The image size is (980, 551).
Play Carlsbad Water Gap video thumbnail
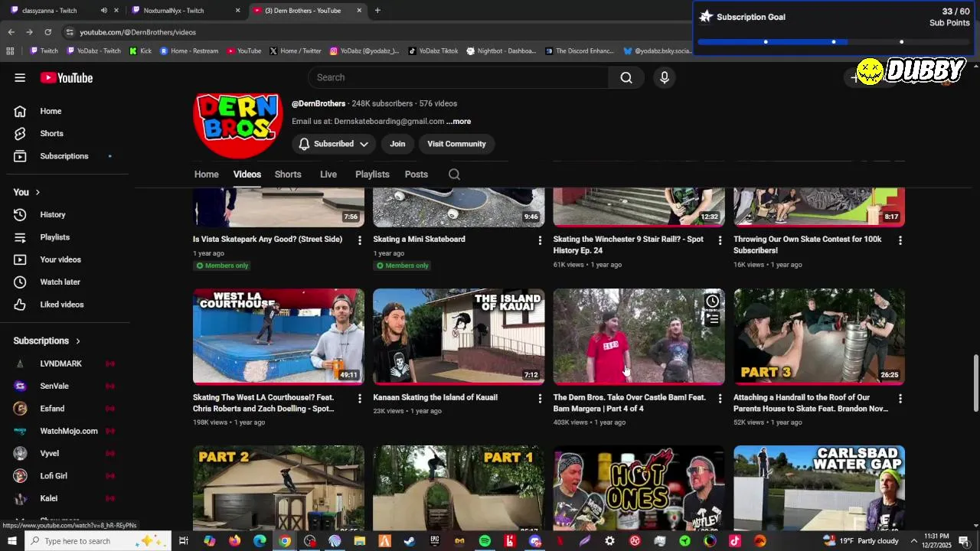click(819, 488)
